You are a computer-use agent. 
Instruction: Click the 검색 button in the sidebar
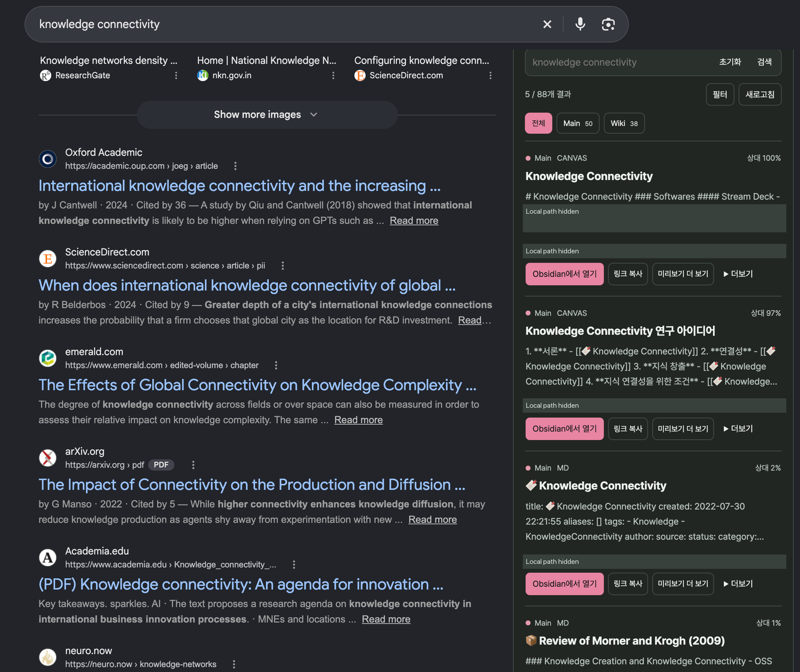click(764, 62)
